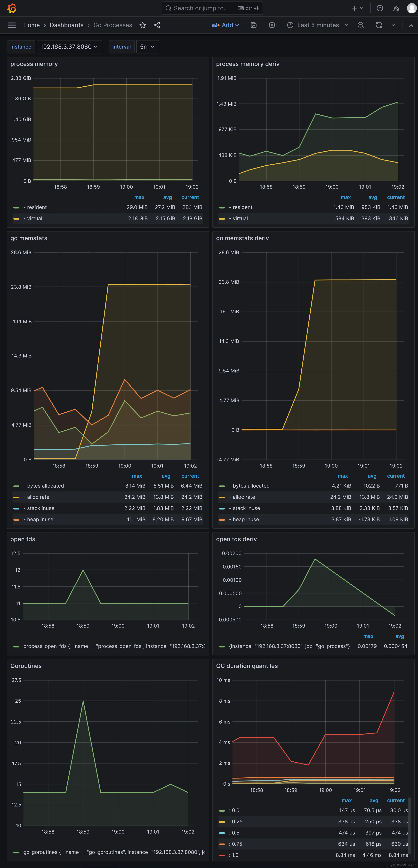Change the 5m interval dropdown
This screenshot has height=868, width=418.
point(147,46)
